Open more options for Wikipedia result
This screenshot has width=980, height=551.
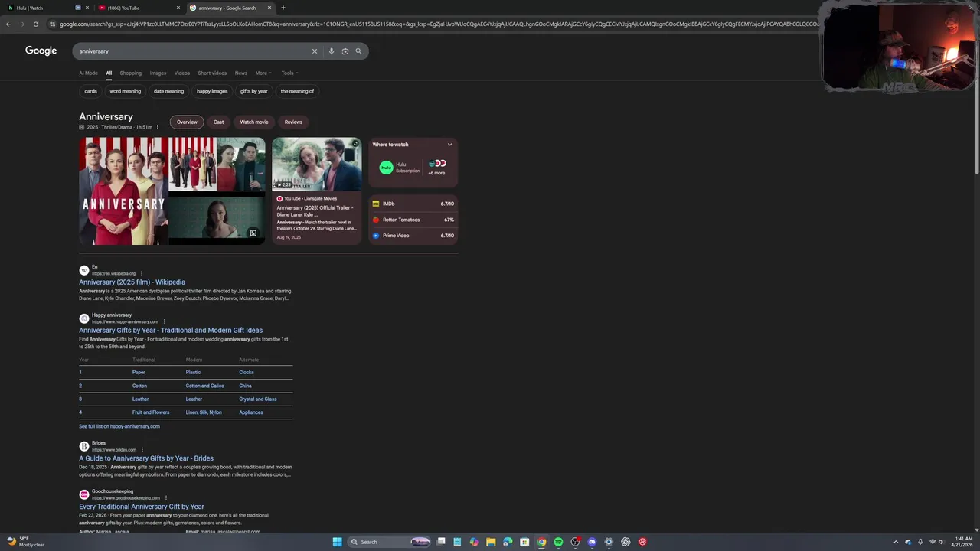coord(142,273)
